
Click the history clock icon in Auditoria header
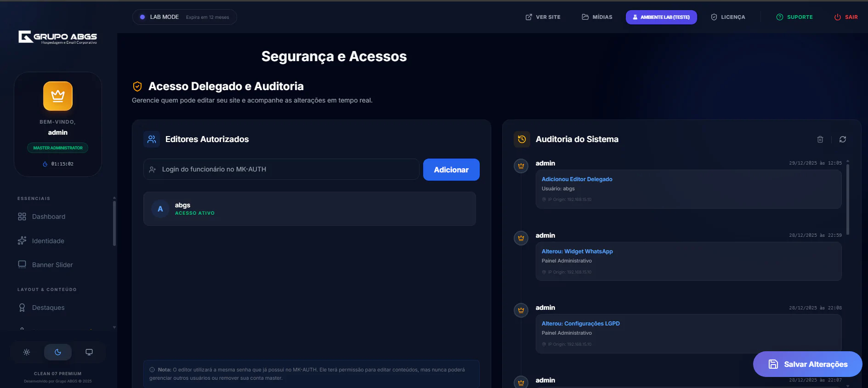click(522, 139)
